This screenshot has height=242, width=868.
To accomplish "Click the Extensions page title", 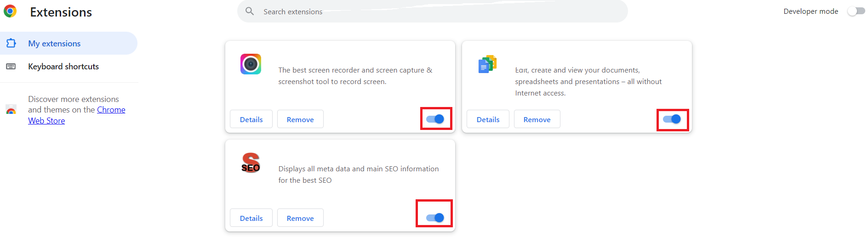I will [x=61, y=12].
